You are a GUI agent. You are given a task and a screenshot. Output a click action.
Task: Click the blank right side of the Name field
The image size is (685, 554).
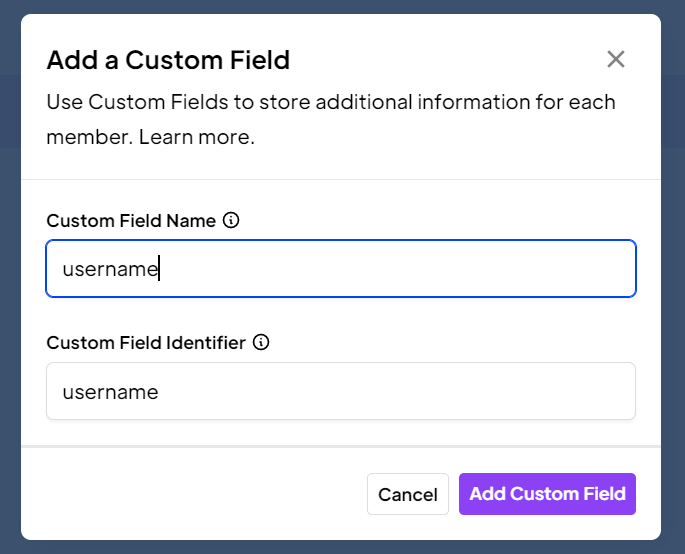500,269
